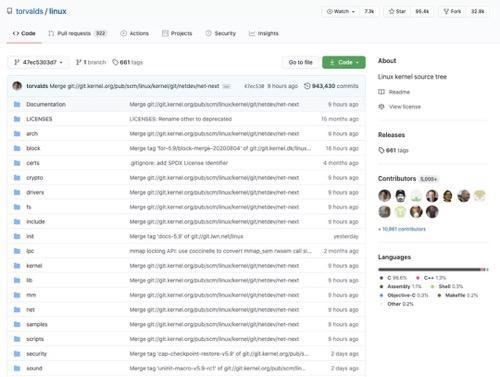Go to the Projects tab
The image size is (500, 377).
(177, 33)
